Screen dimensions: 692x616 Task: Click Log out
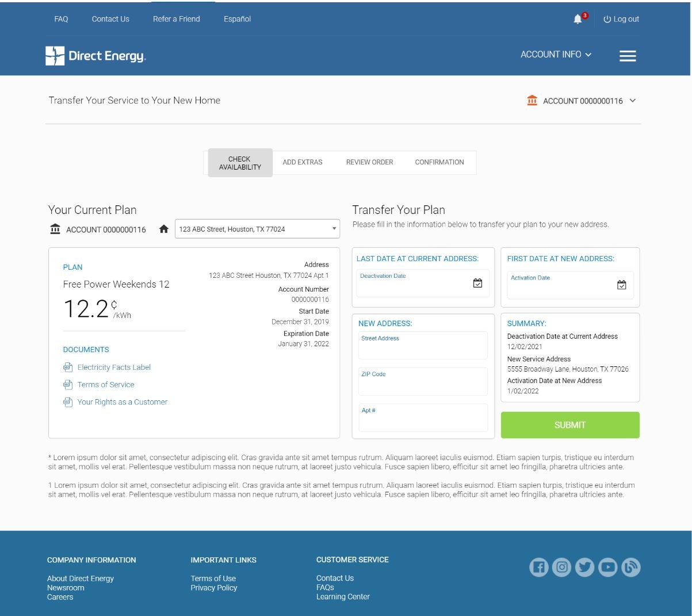click(621, 19)
